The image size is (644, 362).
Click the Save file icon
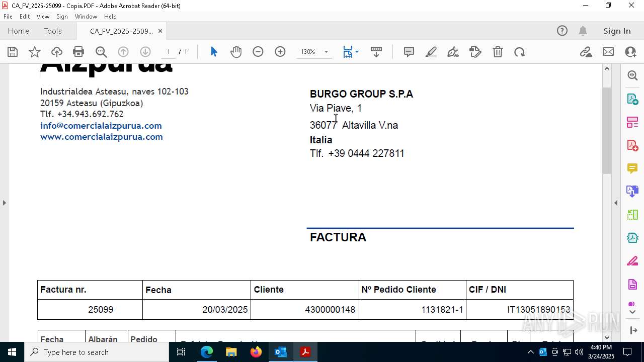[x=13, y=52]
